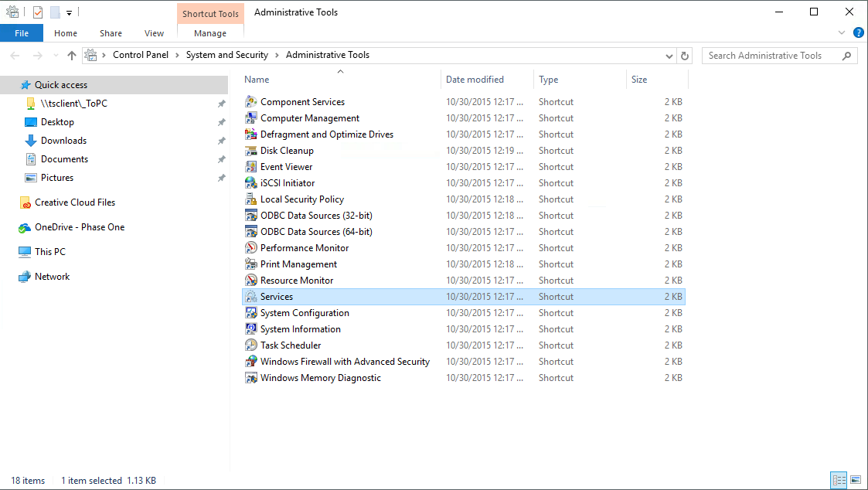The width and height of the screenshot is (868, 490).
Task: Select the Defragment and Optimize Drives icon
Action: point(250,134)
